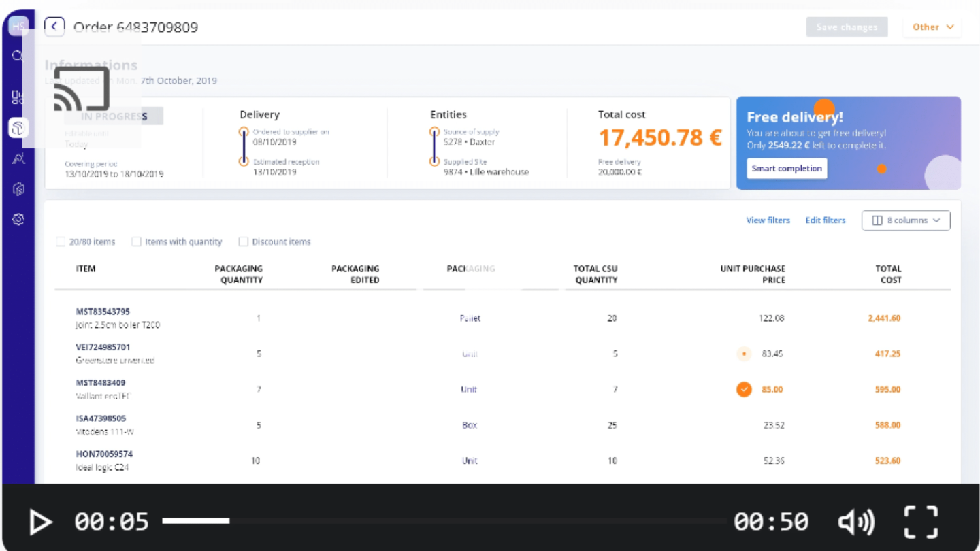Sort by PACKAGING EDITED column header
Viewport: 980px width, 551px height.
tap(355, 274)
